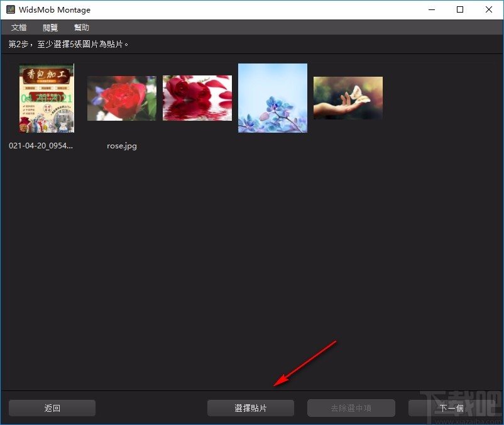Image resolution: width=504 pixels, height=425 pixels.
Task: Maximize the WidsMob Montage window
Action: pos(459,9)
